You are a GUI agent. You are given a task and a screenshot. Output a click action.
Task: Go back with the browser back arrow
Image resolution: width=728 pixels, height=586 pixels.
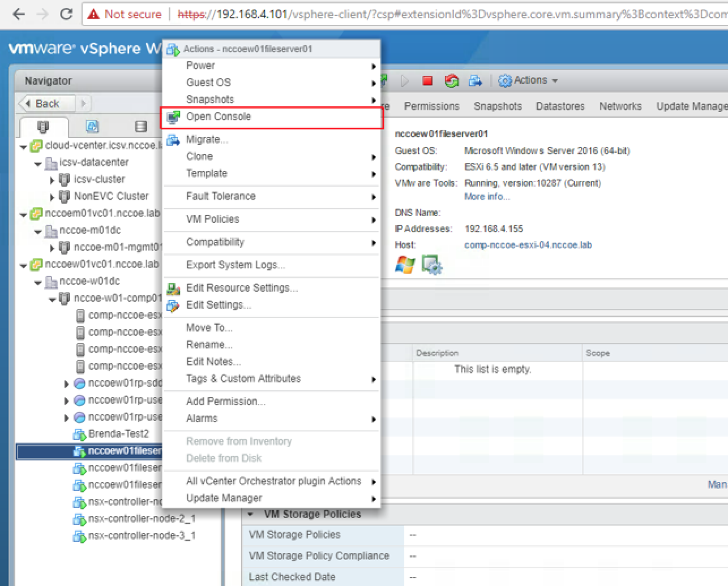point(19,14)
